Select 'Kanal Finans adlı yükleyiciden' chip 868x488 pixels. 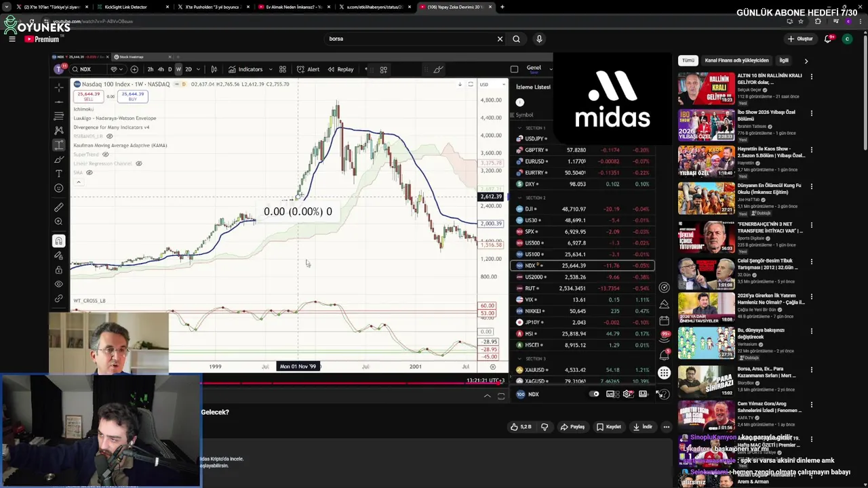[736, 60]
